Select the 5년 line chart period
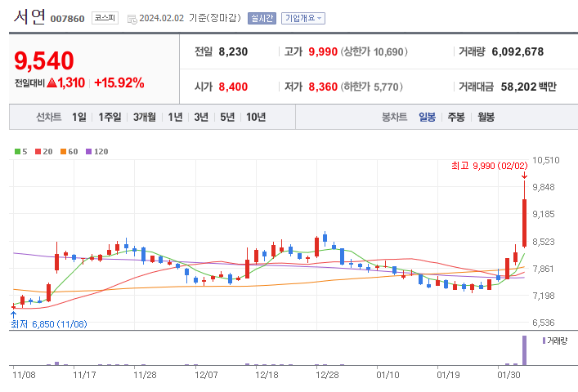 (227, 117)
